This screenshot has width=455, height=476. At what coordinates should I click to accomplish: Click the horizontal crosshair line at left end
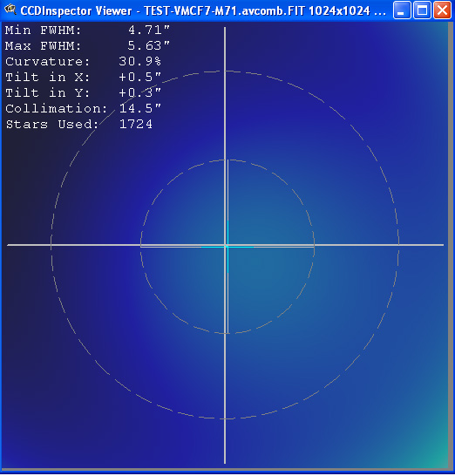(x=18, y=245)
